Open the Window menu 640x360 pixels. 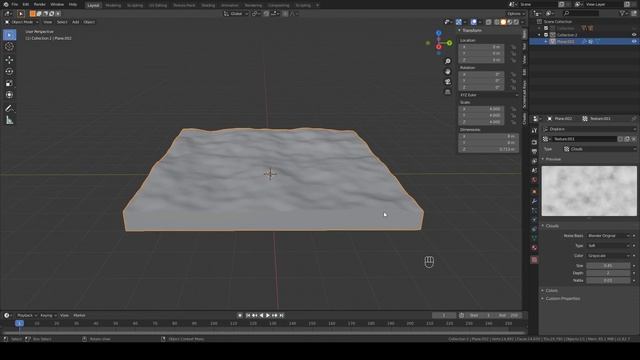(57, 4)
